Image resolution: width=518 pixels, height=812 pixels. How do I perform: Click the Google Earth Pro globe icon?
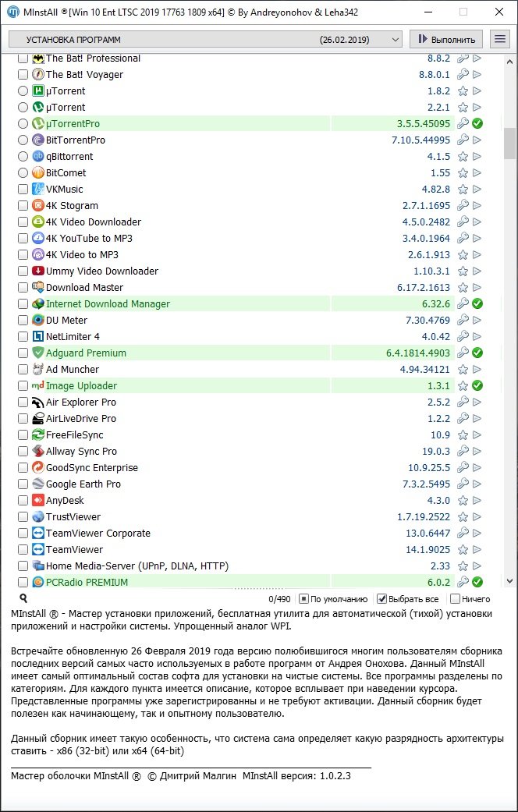click(39, 484)
